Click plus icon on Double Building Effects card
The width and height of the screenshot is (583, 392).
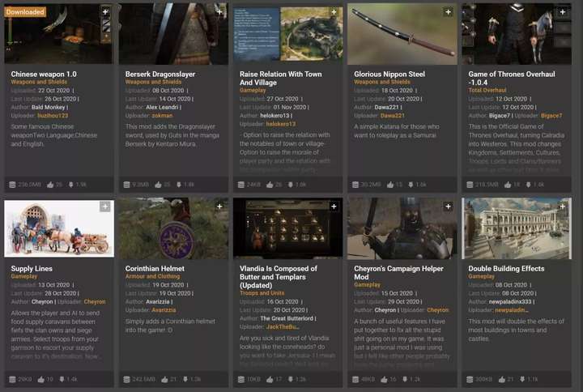pos(563,207)
